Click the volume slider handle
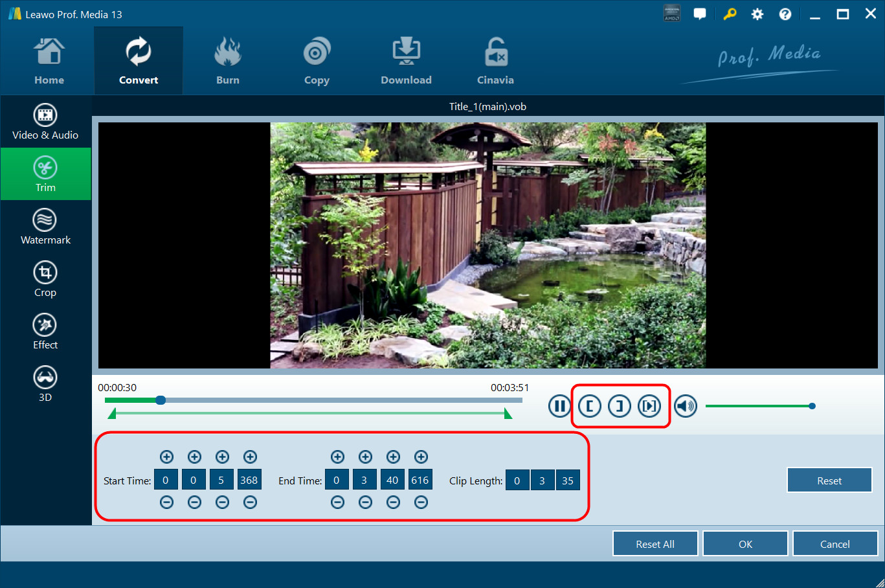The height and width of the screenshot is (588, 885). click(812, 406)
